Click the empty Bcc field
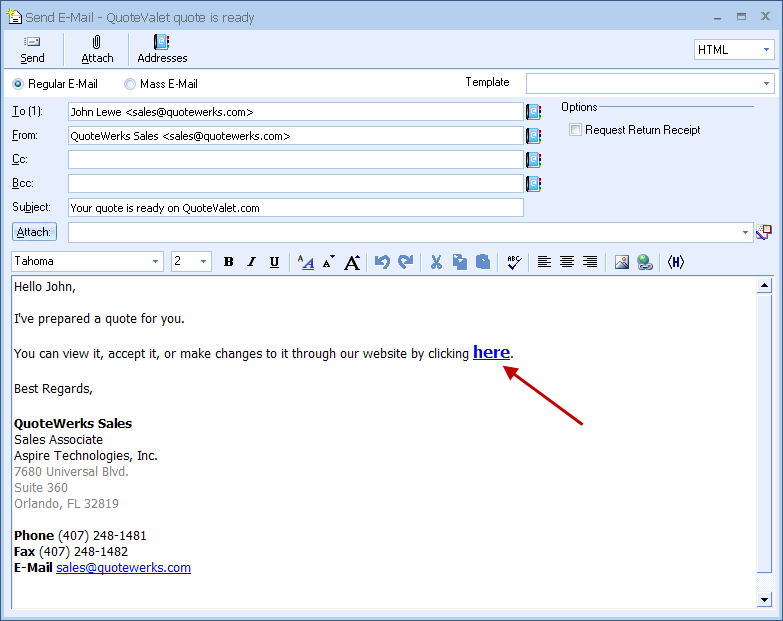Viewport: 783px width, 621px height. point(296,184)
